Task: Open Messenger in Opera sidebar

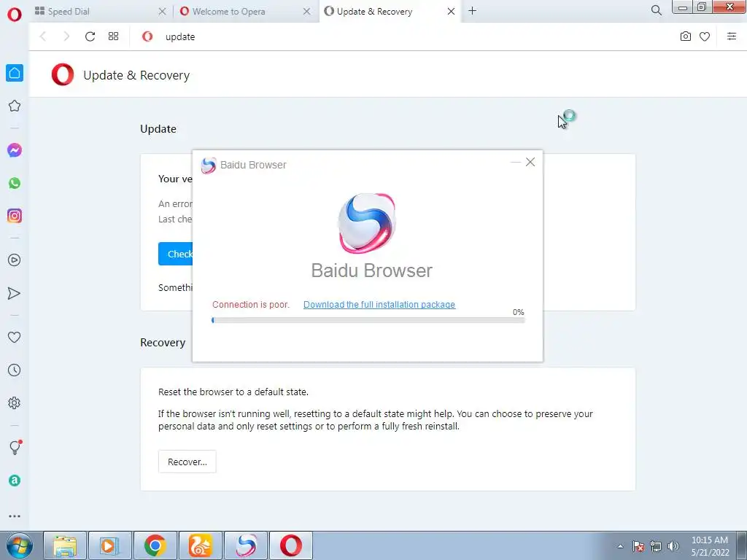Action: coord(15,150)
